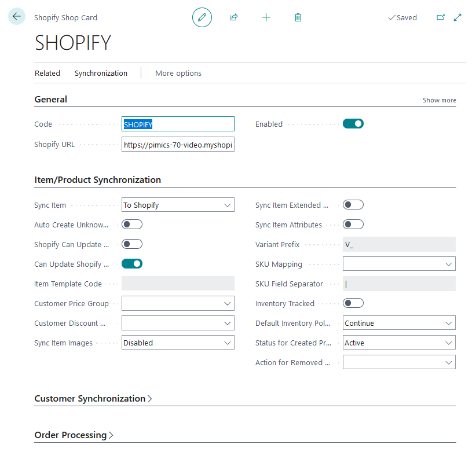Toggle Auto Create Unknown Items switch
476x456 pixels.
point(132,225)
